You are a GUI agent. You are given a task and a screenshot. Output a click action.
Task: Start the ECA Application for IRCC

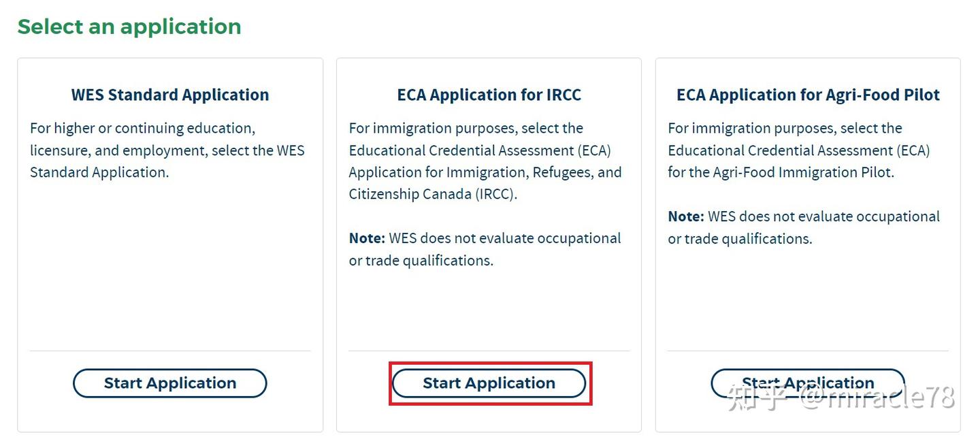pyautogui.click(x=489, y=383)
